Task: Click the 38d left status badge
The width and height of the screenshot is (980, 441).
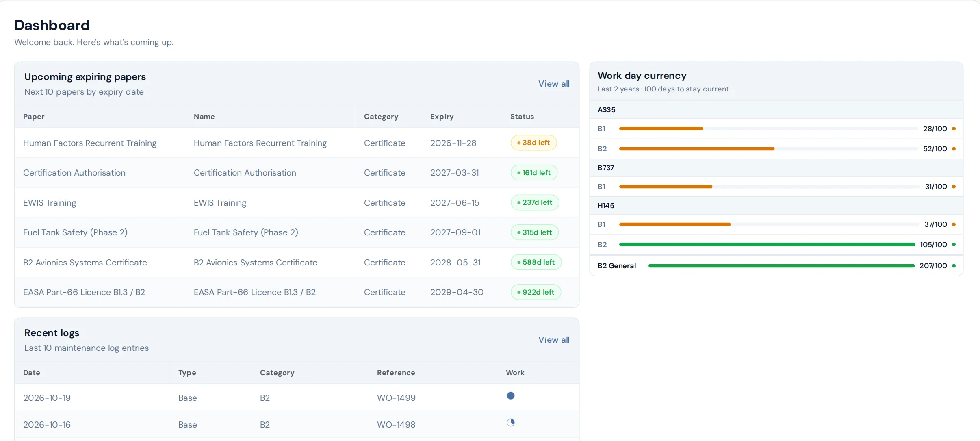Action: pyautogui.click(x=533, y=143)
